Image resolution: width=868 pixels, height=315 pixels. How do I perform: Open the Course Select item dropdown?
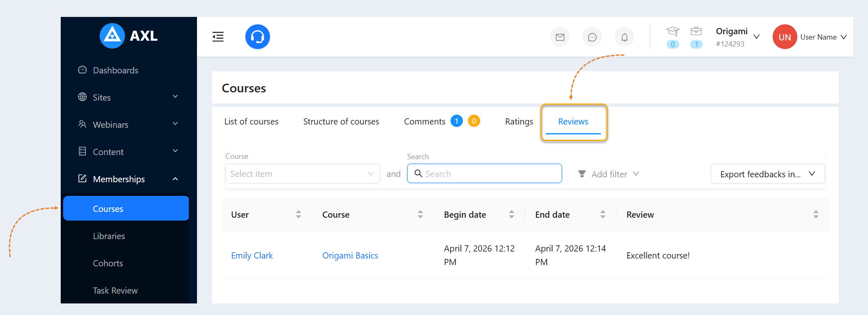coord(303,174)
